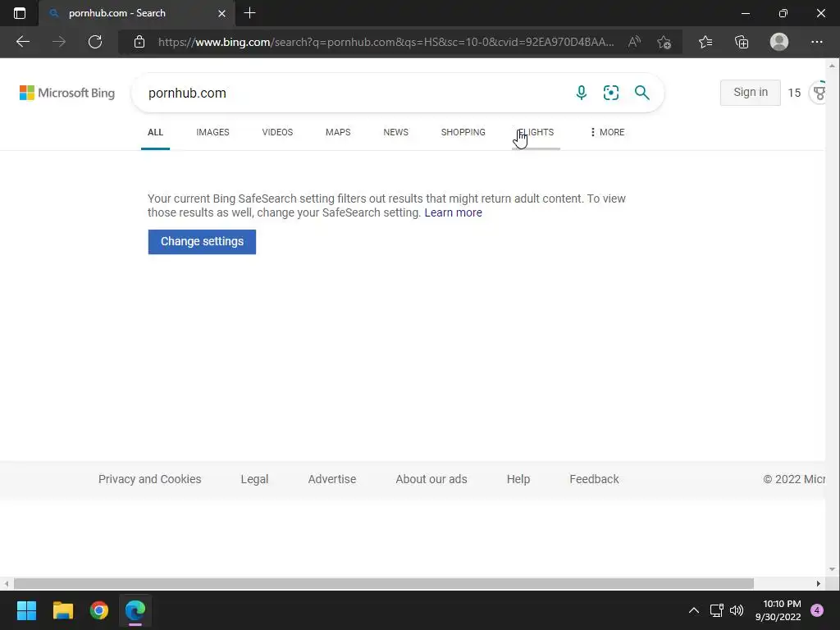
Task: Switch to the FLIGHTS tab
Action: pos(536,132)
